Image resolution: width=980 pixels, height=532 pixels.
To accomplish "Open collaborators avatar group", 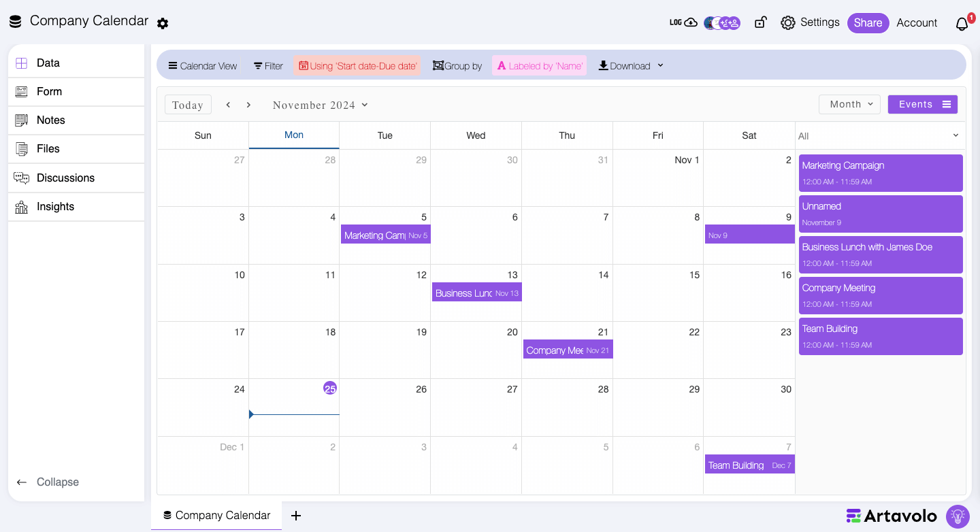I will pos(722,22).
